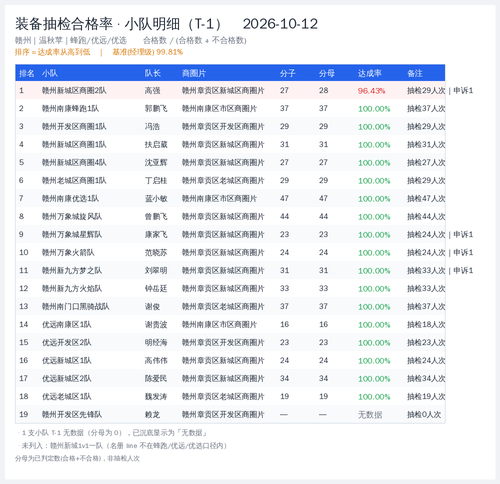Click captain name 曾鹏飞
The image size is (500, 484).
click(x=156, y=217)
